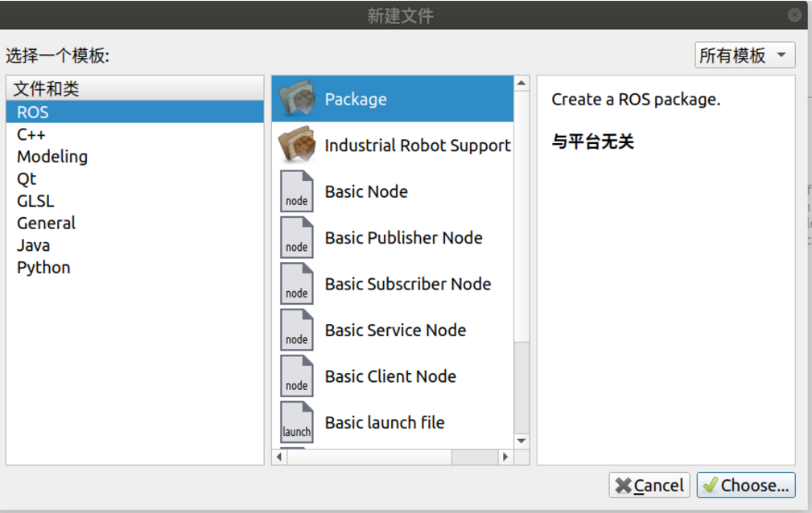Click the Package template icon

click(297, 98)
